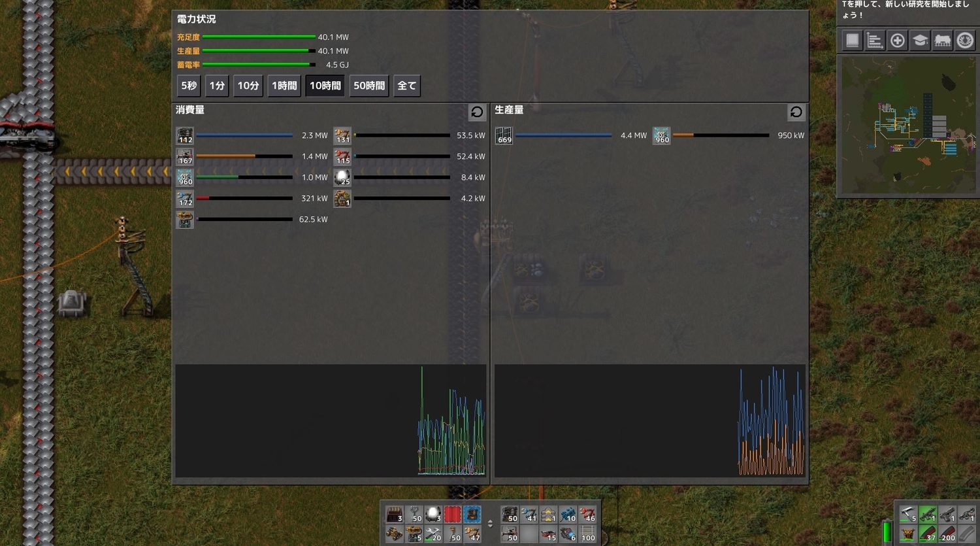Click the accumulator producer icon at 950 kW
This screenshot has width=980, height=546.
[x=661, y=135]
